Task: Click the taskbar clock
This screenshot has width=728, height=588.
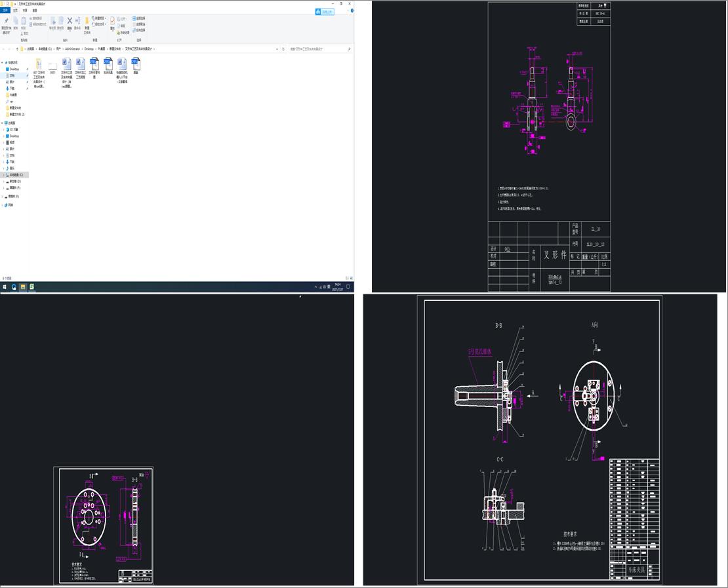Action: tap(338, 287)
